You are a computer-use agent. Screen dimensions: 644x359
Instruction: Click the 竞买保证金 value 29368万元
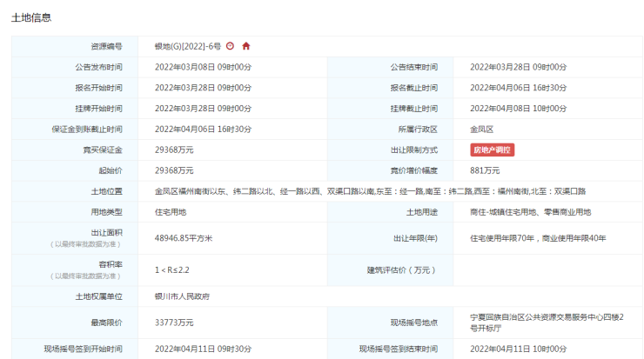click(174, 150)
